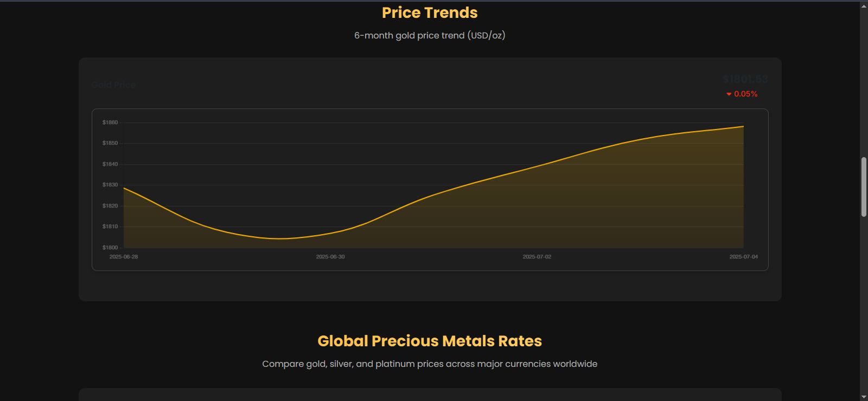Click the $1860 y-axis label

click(110, 122)
